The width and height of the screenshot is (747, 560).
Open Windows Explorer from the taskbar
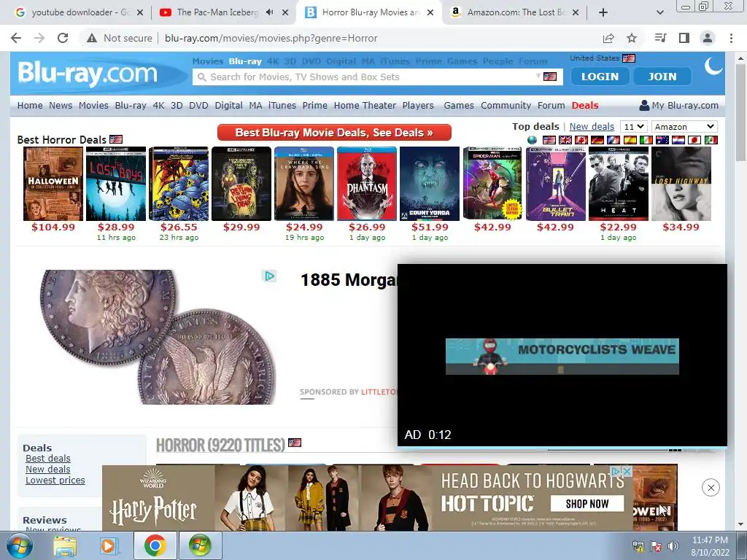(65, 545)
